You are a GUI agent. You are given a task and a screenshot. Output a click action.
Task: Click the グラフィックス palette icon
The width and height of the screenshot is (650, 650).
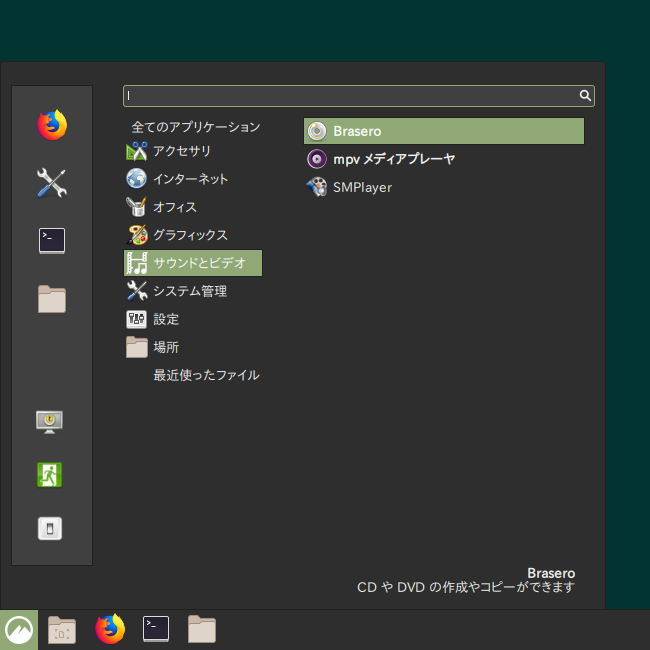[137, 235]
